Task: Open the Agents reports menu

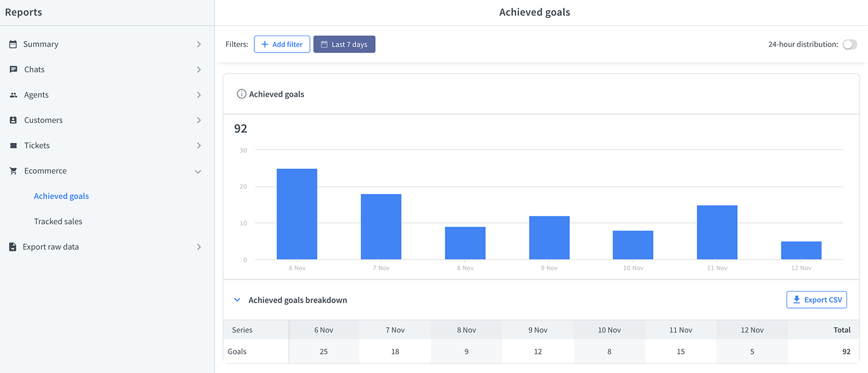Action: [x=107, y=95]
